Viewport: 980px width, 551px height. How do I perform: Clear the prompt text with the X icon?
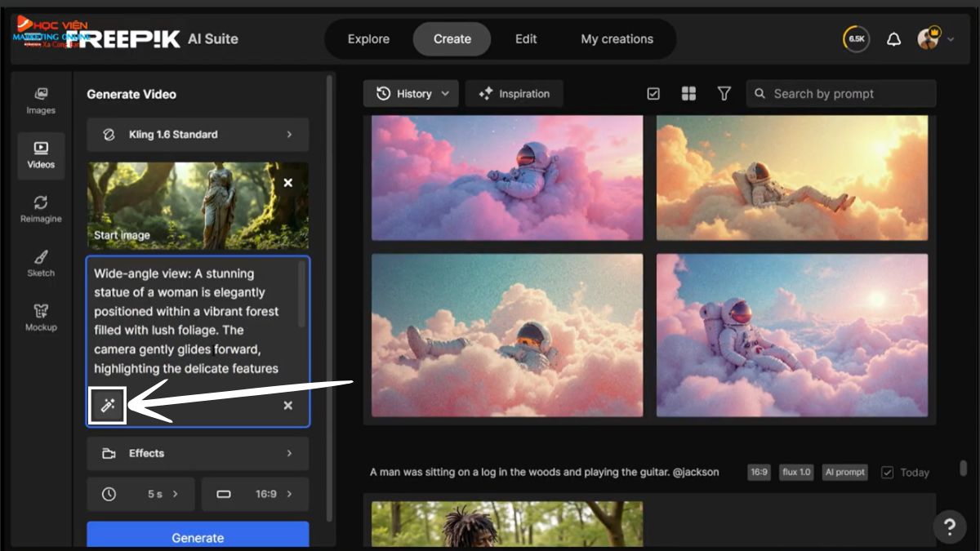tap(287, 406)
